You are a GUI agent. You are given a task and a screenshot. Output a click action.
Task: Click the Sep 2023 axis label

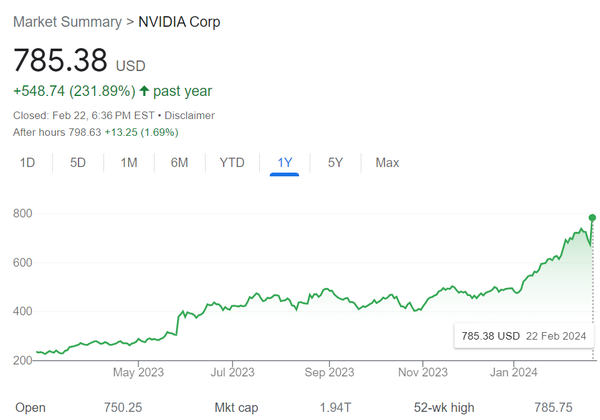coord(329,373)
